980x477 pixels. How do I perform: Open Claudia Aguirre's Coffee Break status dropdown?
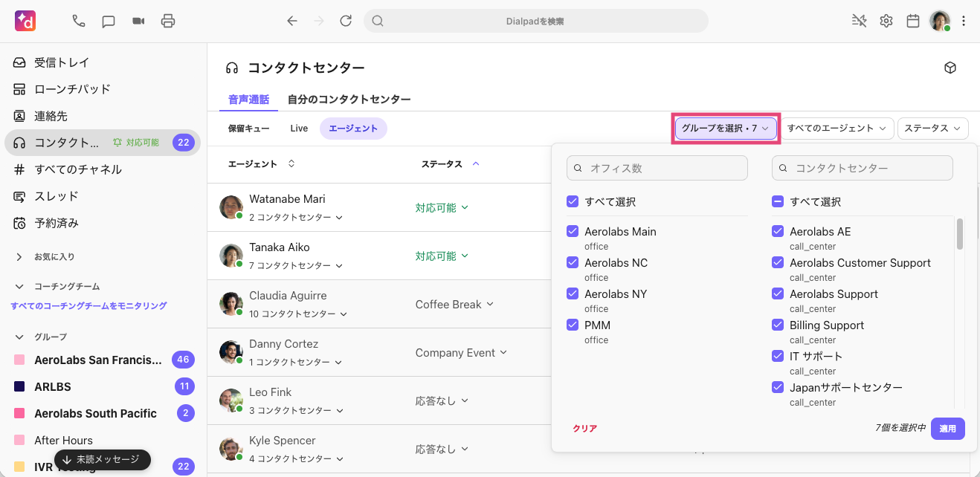[454, 304]
